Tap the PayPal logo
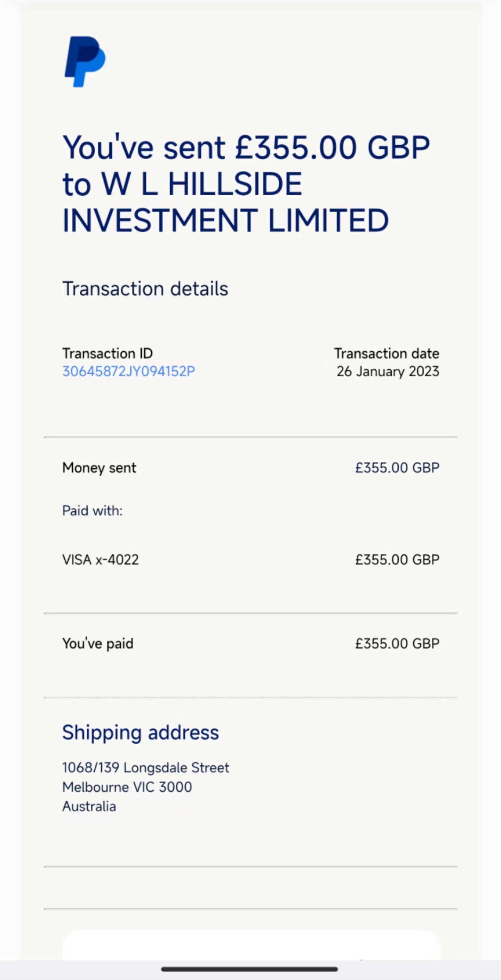Viewport: 501px width, 980px height. (x=85, y=62)
